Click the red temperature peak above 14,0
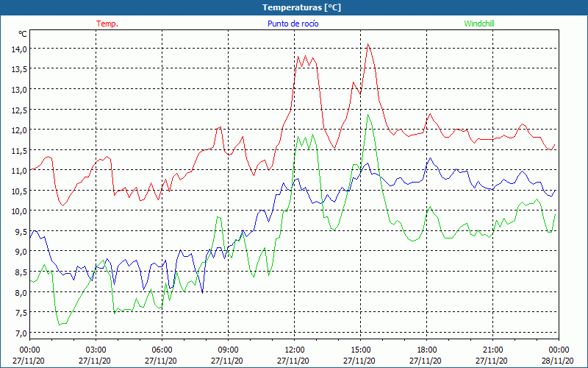The image size is (588, 368). point(368,44)
